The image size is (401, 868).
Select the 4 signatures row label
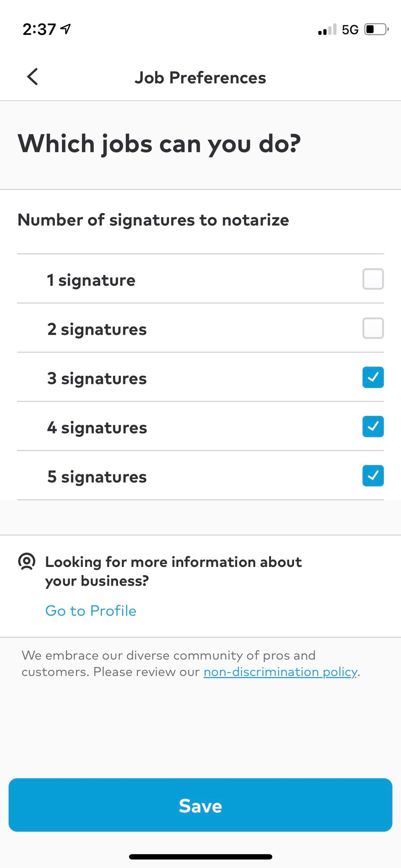point(97,428)
